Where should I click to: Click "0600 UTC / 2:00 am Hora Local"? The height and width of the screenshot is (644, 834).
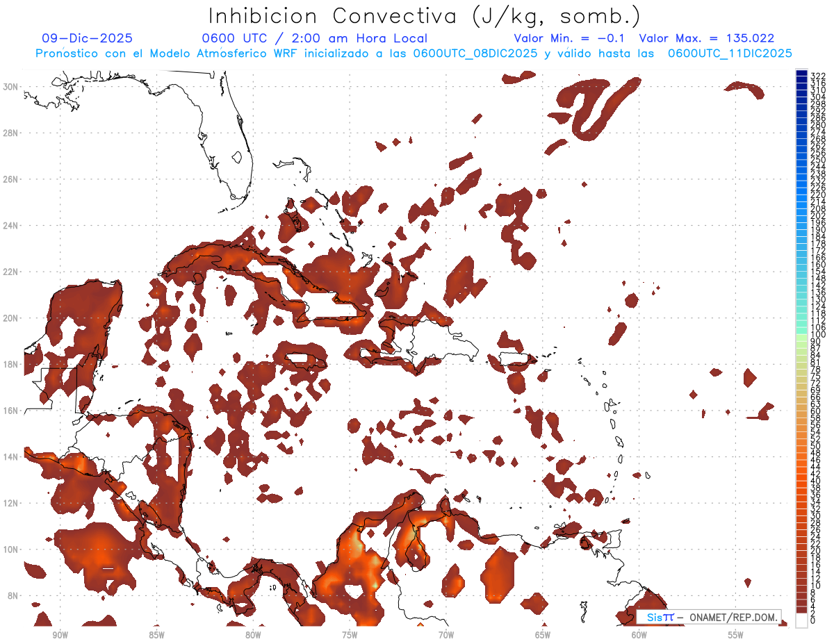pyautogui.click(x=314, y=39)
